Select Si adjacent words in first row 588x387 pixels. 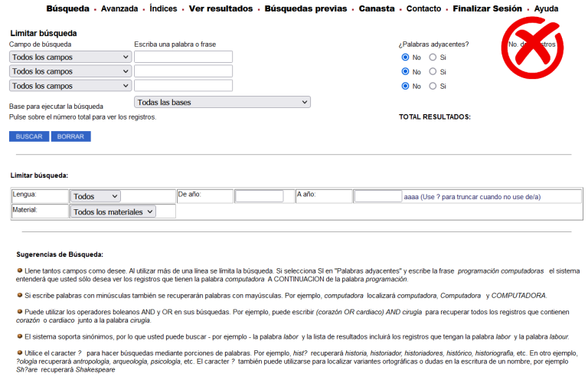[x=433, y=57]
